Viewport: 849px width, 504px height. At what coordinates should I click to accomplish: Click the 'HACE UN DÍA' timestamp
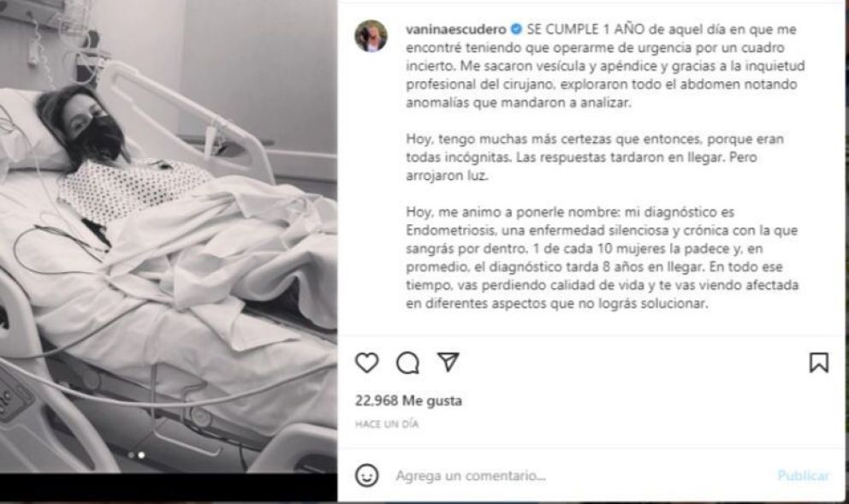pyautogui.click(x=387, y=424)
